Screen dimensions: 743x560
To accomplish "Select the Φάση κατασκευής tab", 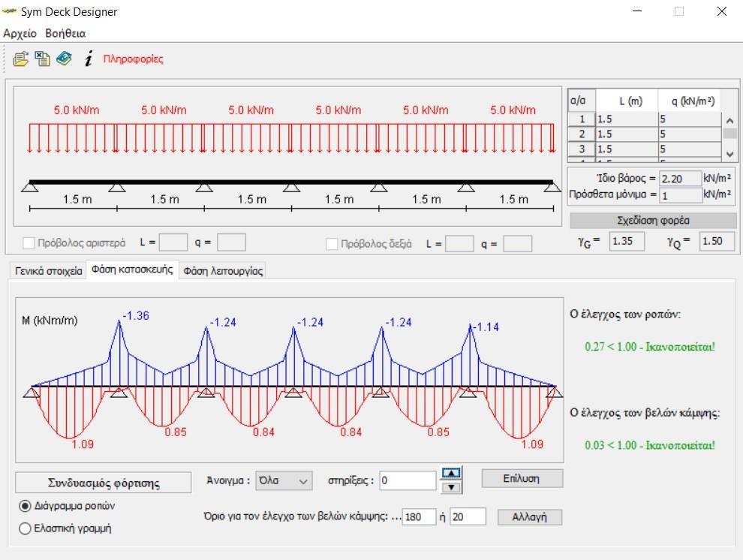I will [x=132, y=269].
